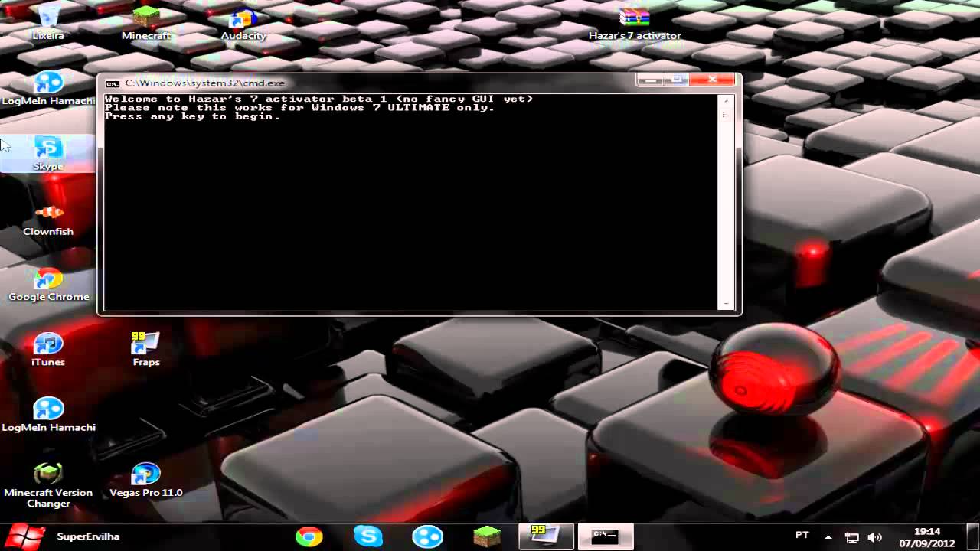
Task: Launch Google Chrome desktop shortcut
Action: pos(48,284)
